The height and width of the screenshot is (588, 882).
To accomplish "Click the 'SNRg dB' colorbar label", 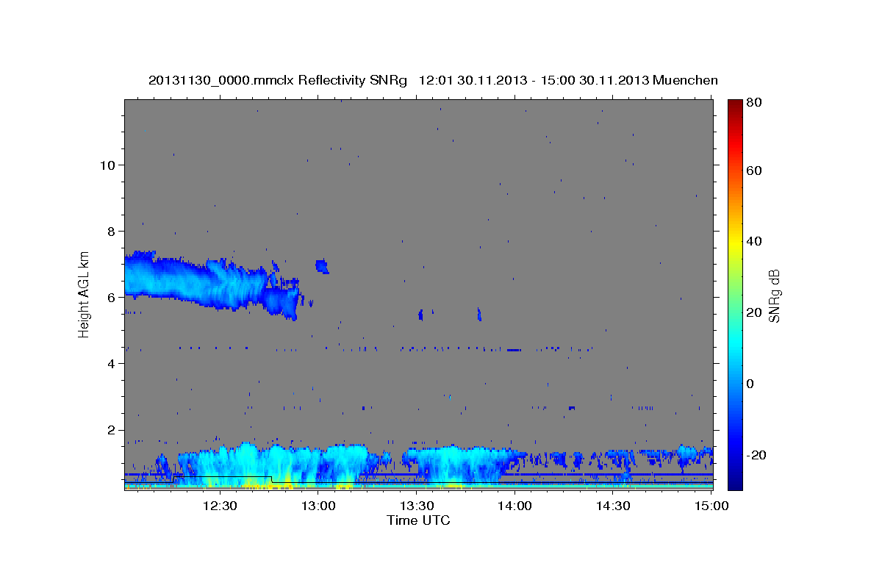I will pos(774,295).
